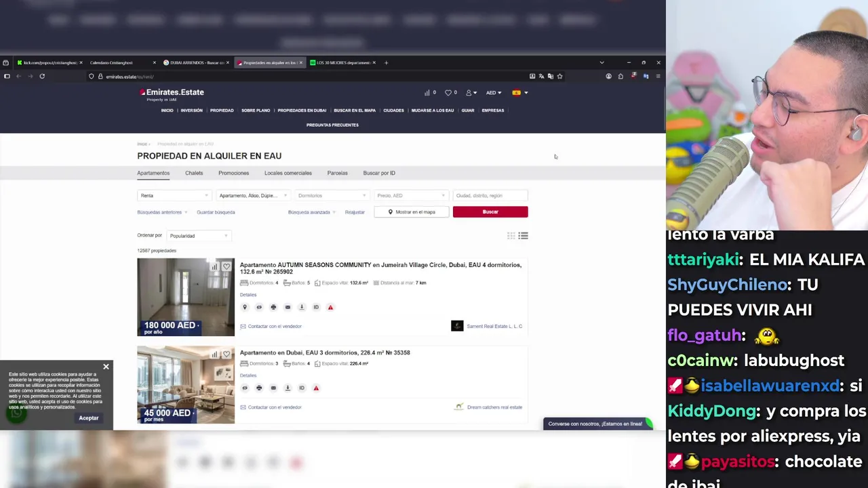Open Autumn Seasons listing photo thumbnail
868x488 pixels.
click(186, 297)
